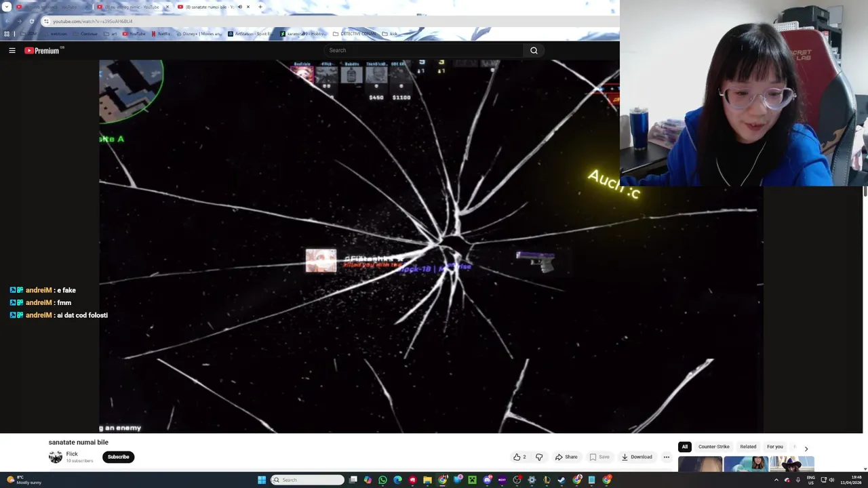Select the For you filter chip

coord(774,447)
